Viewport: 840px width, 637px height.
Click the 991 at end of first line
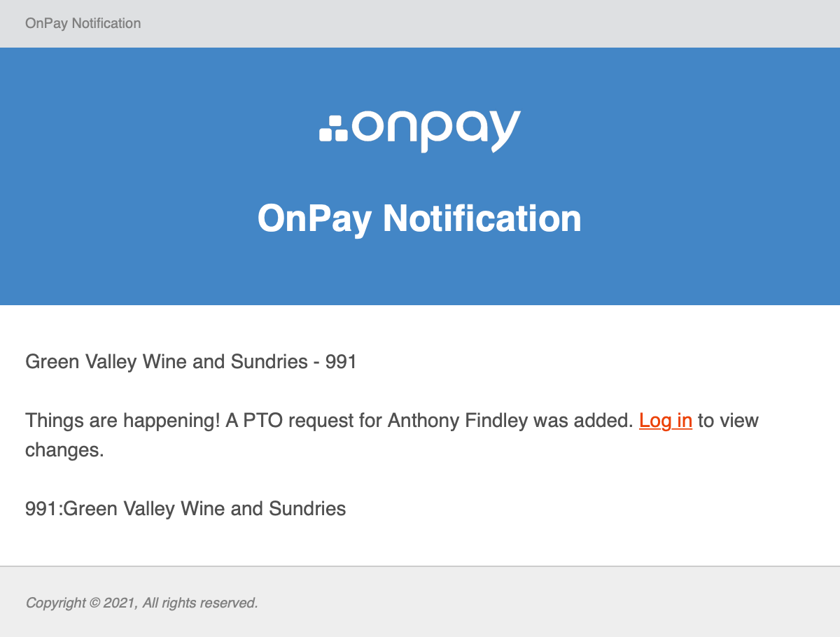[x=341, y=362]
